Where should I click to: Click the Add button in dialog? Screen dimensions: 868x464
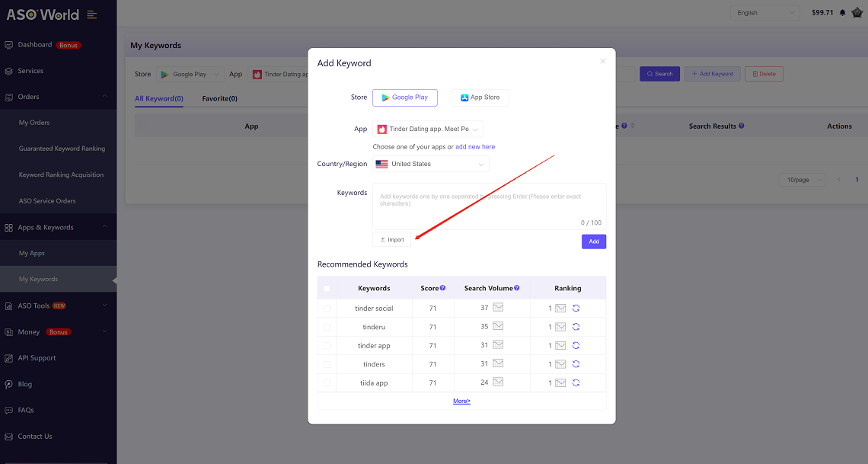pyautogui.click(x=594, y=242)
